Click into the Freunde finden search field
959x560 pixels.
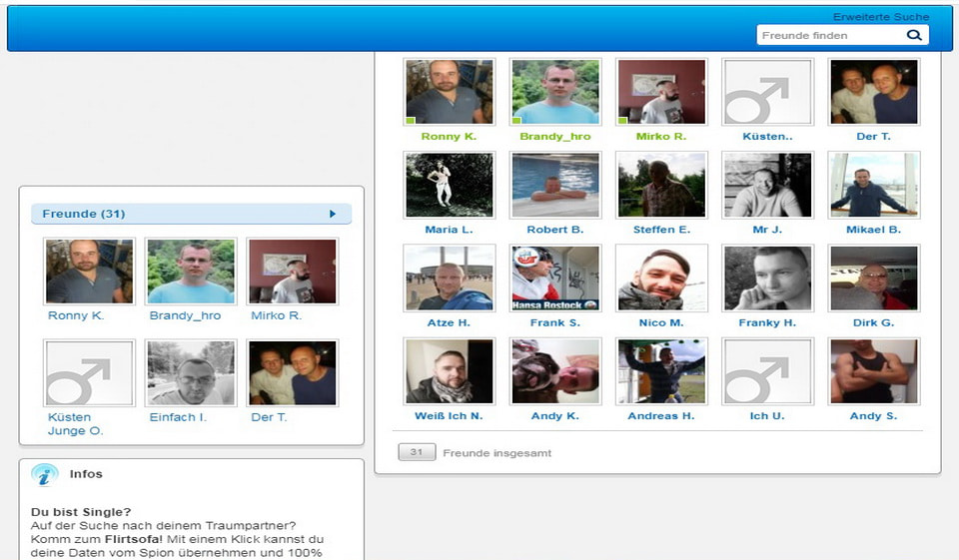(829, 36)
